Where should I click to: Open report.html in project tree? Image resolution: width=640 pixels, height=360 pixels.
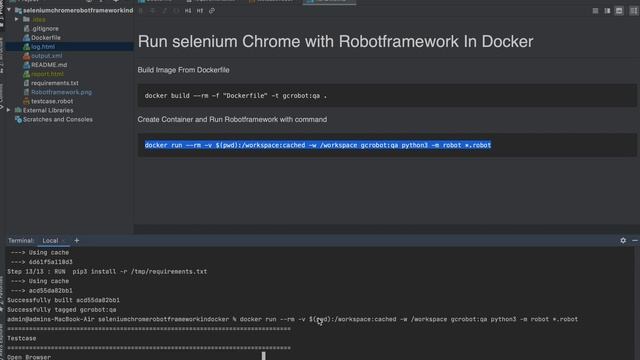click(x=47, y=74)
